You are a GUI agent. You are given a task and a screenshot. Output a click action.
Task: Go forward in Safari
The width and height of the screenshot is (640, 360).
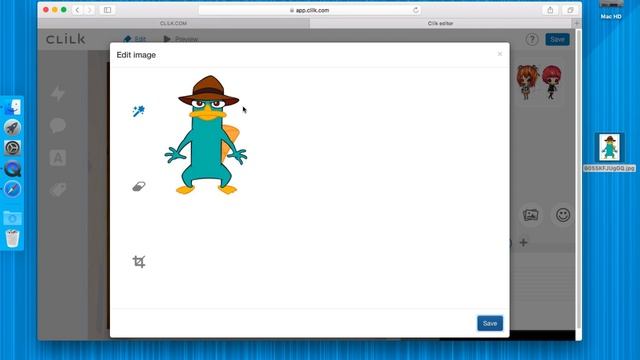[90, 10]
